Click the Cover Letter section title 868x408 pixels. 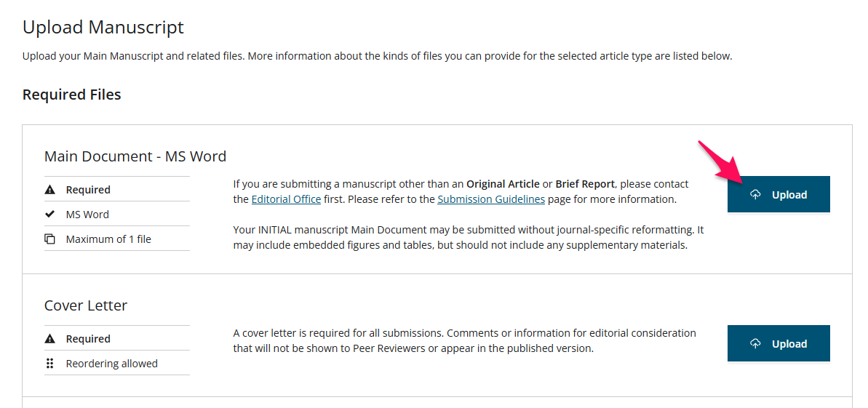[86, 305]
